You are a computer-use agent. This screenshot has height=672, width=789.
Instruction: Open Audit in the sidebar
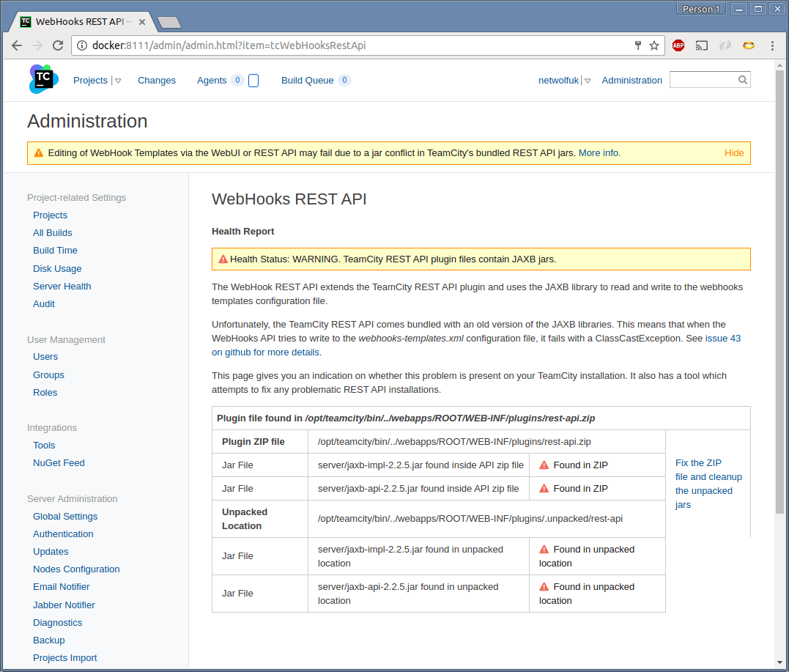(x=44, y=304)
